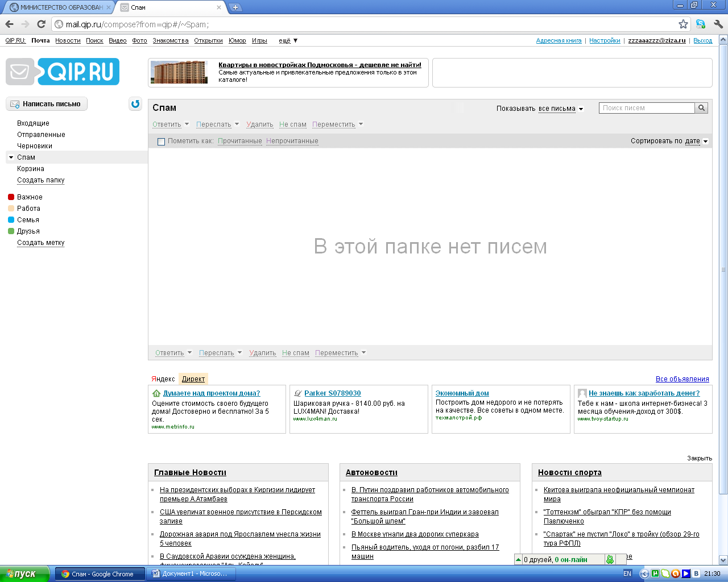
Task: Refresh the mailbox with the circular arrow icon
Action: coord(135,104)
